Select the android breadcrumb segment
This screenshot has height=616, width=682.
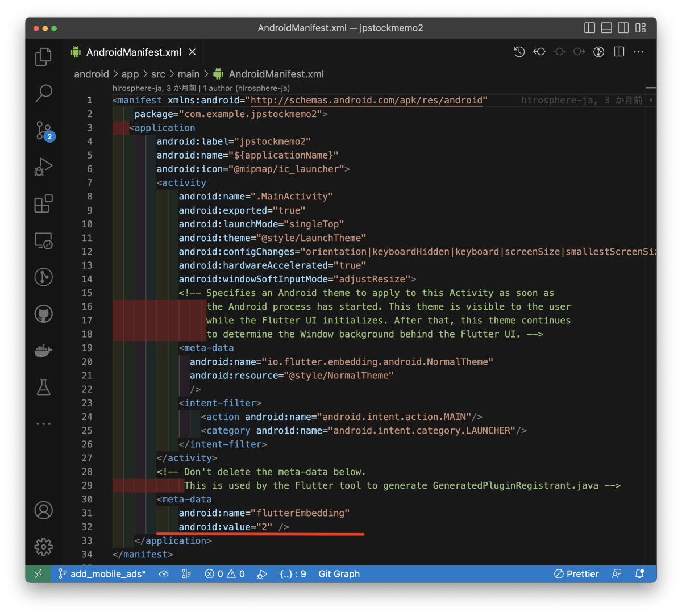point(92,74)
